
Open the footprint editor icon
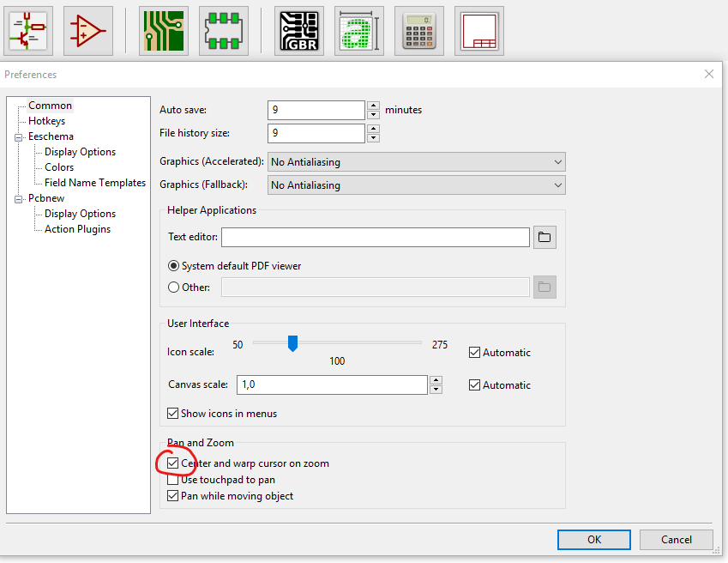coord(224,31)
